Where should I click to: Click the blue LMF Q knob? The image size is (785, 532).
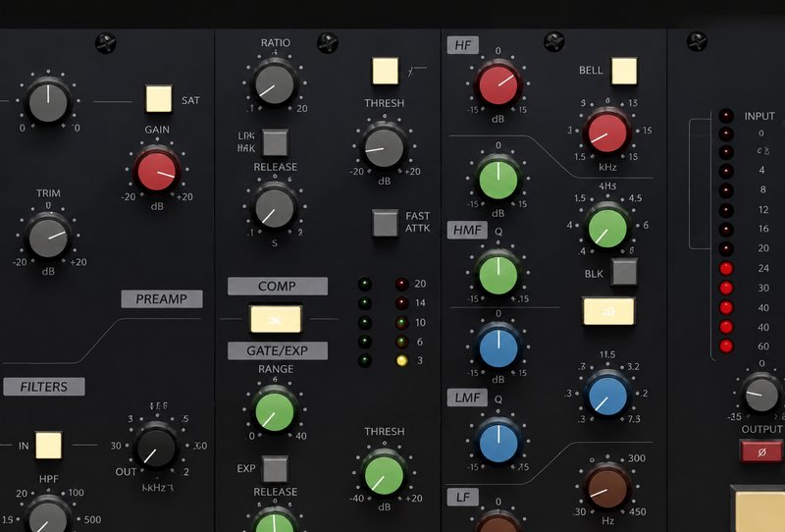point(498,443)
